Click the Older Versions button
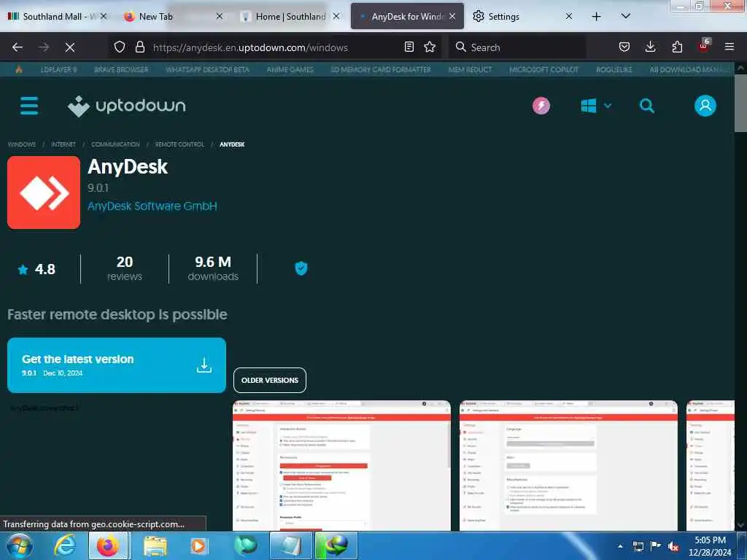The image size is (747, 560). 270,380
